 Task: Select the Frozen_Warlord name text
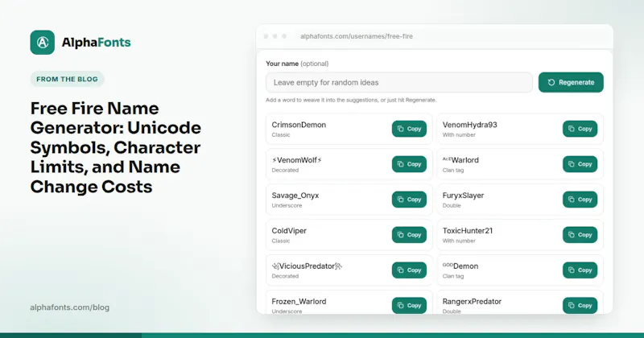click(299, 302)
